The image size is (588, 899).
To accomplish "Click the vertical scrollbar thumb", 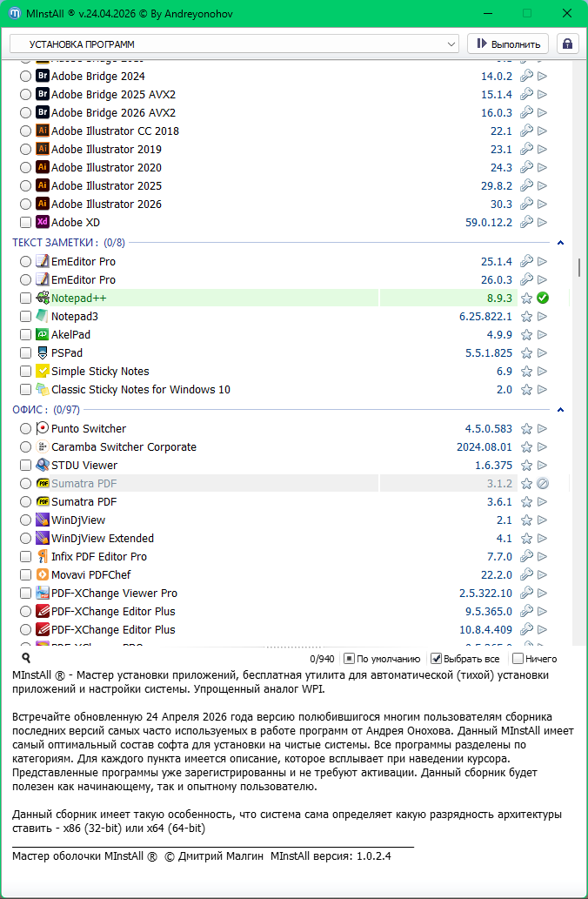I will (579, 267).
